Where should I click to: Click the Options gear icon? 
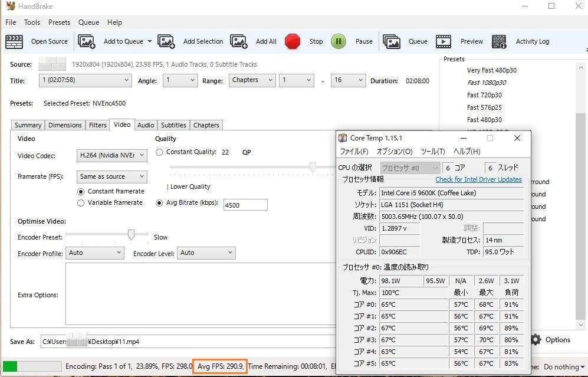coord(536,339)
